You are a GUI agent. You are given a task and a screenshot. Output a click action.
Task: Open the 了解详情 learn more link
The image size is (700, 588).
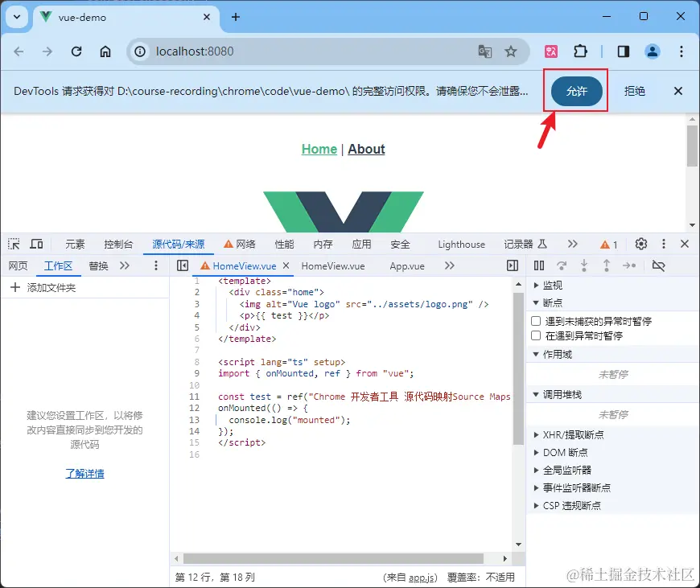84,473
